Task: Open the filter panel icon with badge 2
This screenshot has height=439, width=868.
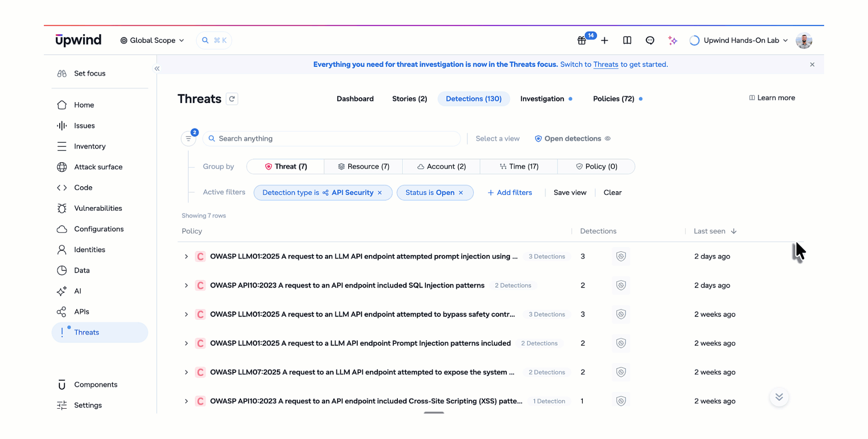Action: [x=189, y=138]
